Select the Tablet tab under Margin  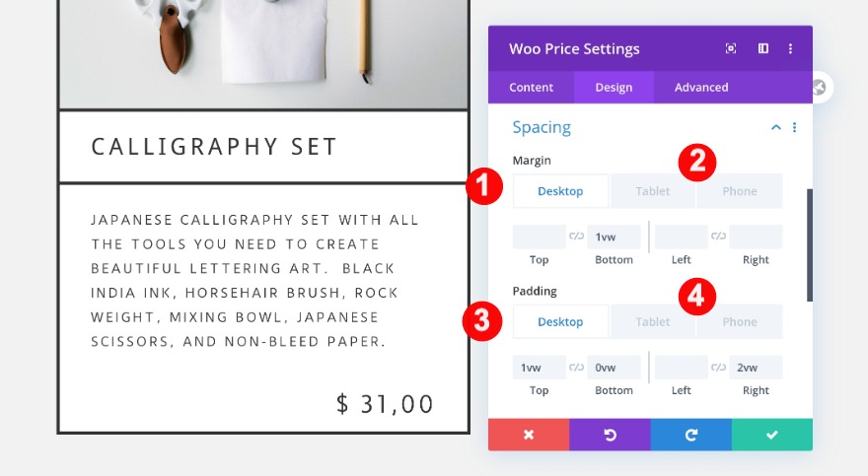[652, 191]
